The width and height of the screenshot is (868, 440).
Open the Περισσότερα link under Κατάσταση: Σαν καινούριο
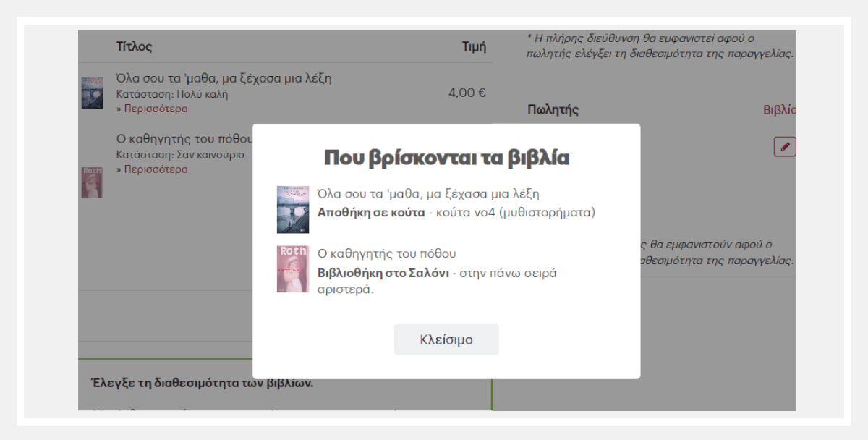(x=156, y=169)
